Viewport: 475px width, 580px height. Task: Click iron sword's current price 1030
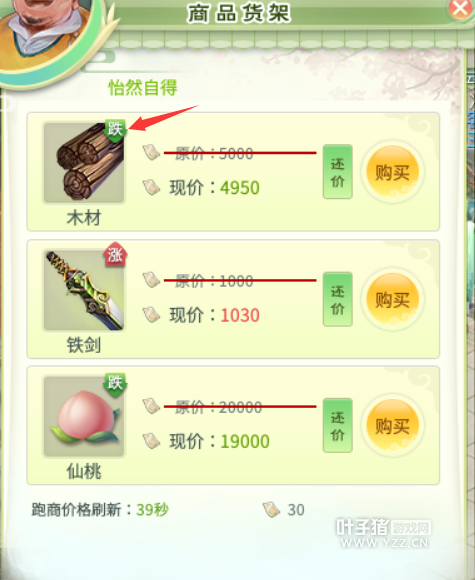coord(240,315)
